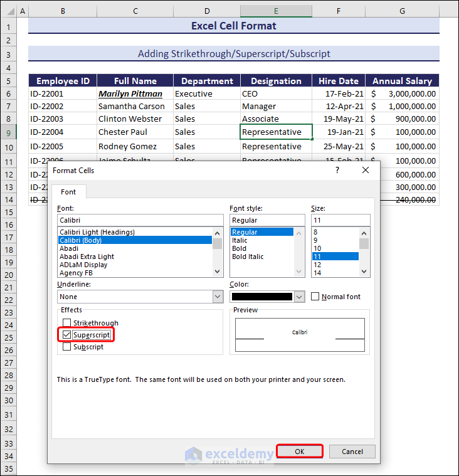This screenshot has width=459, height=476.
Task: Select column F header
Action: pos(339,11)
